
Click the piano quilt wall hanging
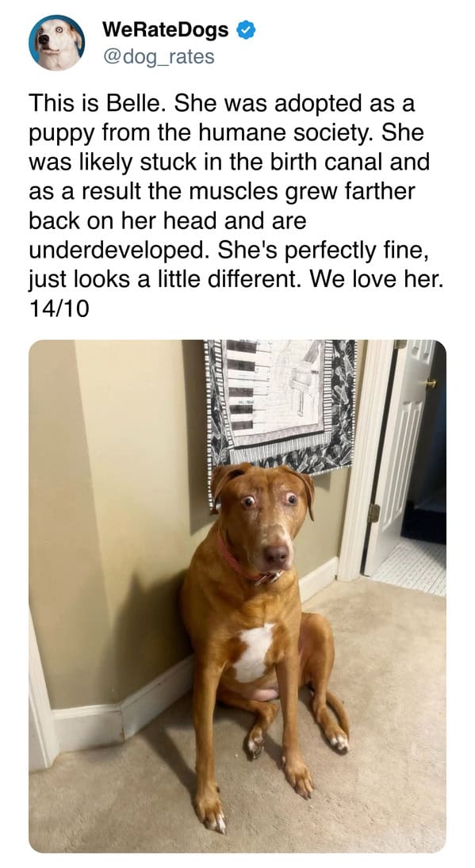tap(282, 410)
